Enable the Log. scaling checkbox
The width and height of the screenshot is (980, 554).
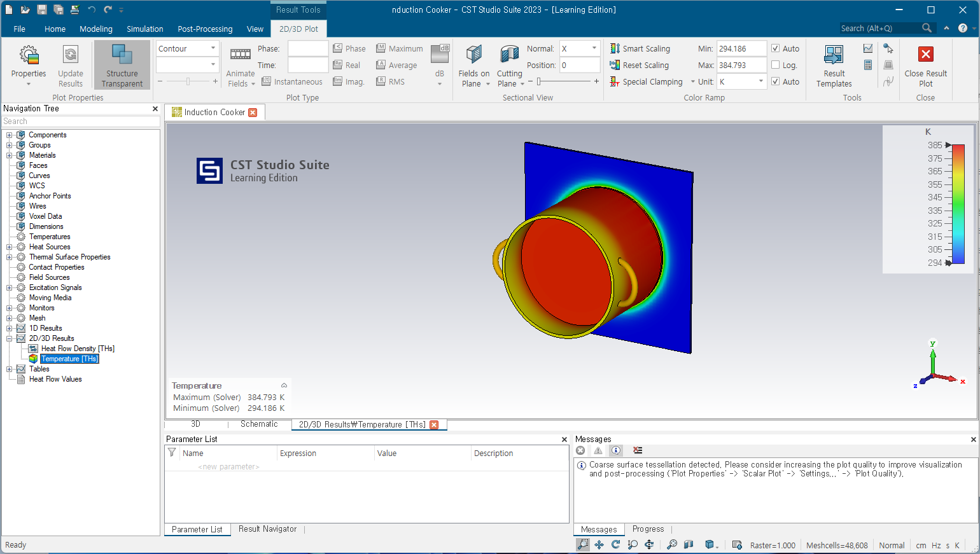coord(775,65)
